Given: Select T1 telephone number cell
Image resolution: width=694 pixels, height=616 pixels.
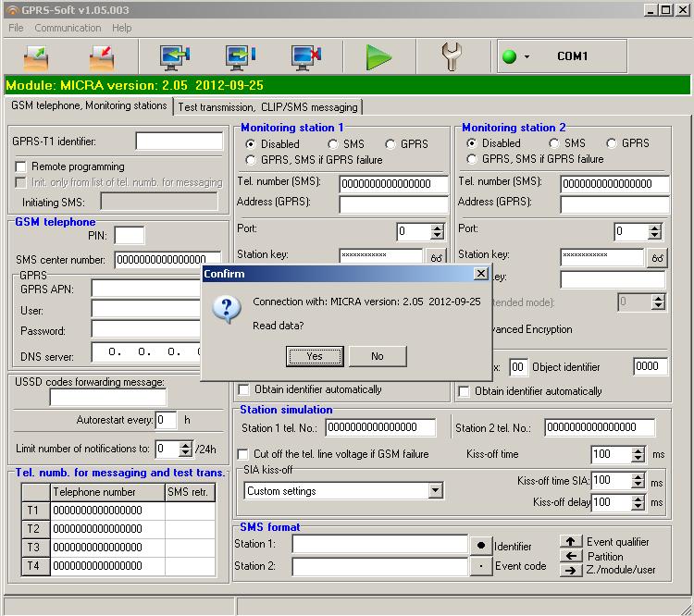Looking at the screenshot, I should pyautogui.click(x=108, y=511).
